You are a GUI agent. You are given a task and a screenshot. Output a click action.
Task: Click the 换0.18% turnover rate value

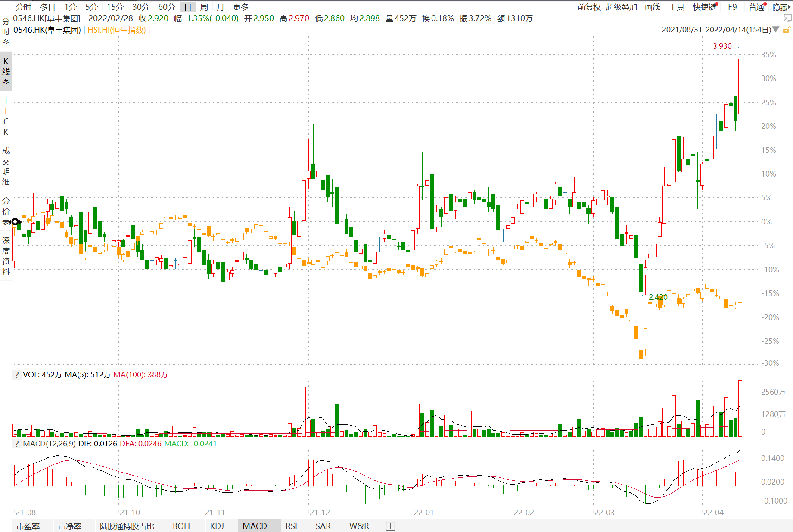tap(438, 19)
